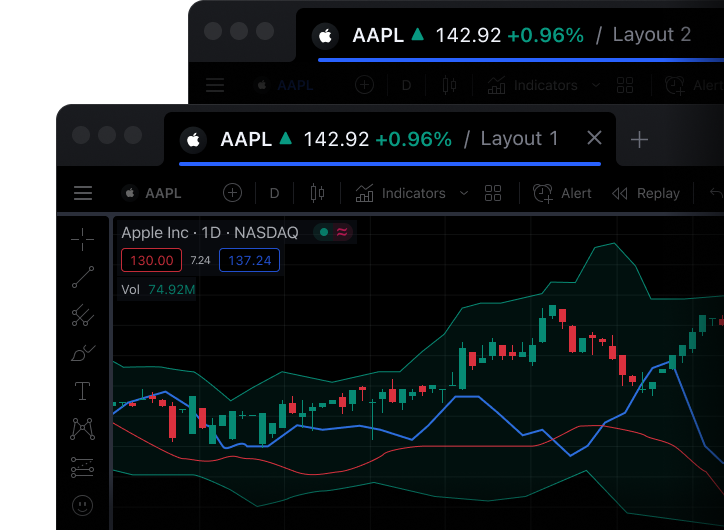Viewport: 724px width, 530px height.
Task: Open a new tab with plus button
Action: coord(639,139)
